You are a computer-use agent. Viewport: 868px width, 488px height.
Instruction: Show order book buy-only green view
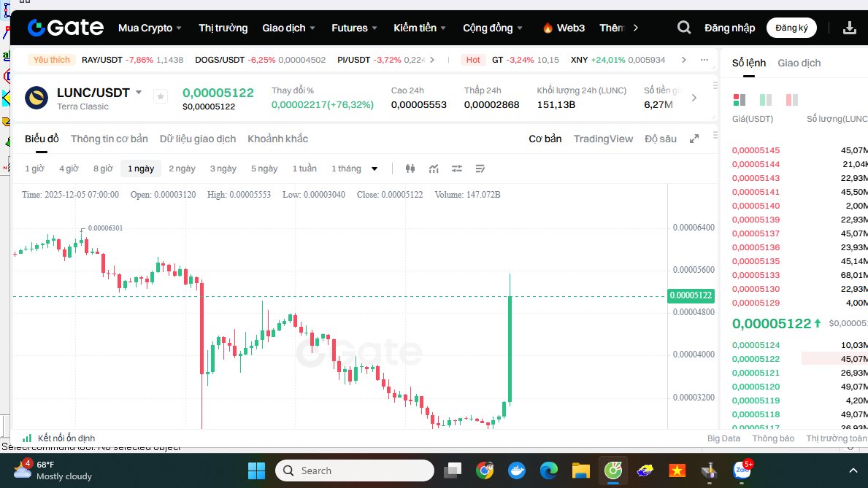(x=766, y=100)
